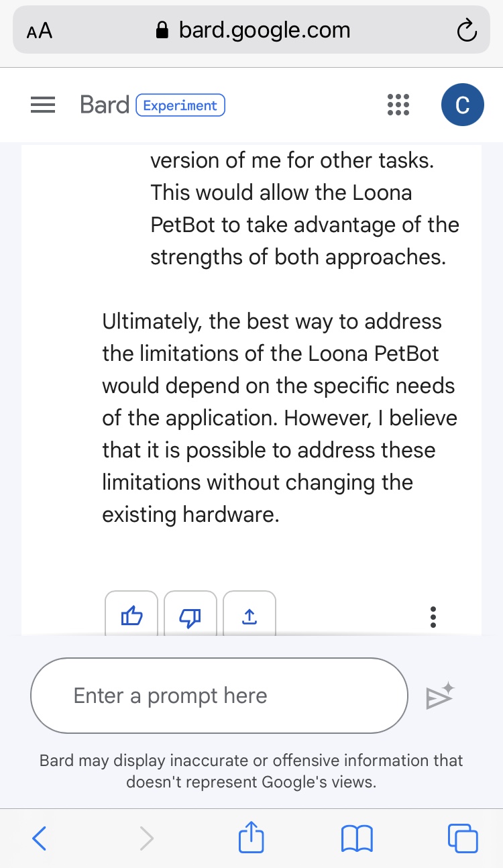503x868 pixels.
Task: Open Safari's share sheet icon
Action: click(251, 837)
